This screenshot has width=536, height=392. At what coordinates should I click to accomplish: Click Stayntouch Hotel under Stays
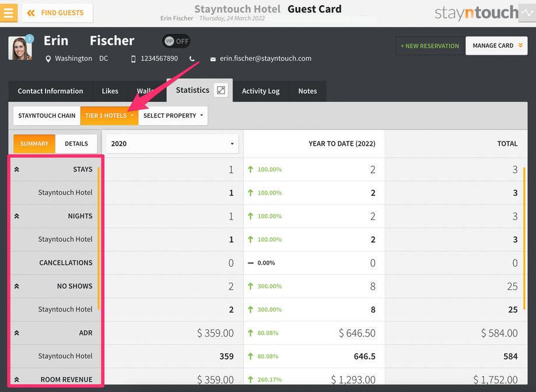pyautogui.click(x=65, y=193)
